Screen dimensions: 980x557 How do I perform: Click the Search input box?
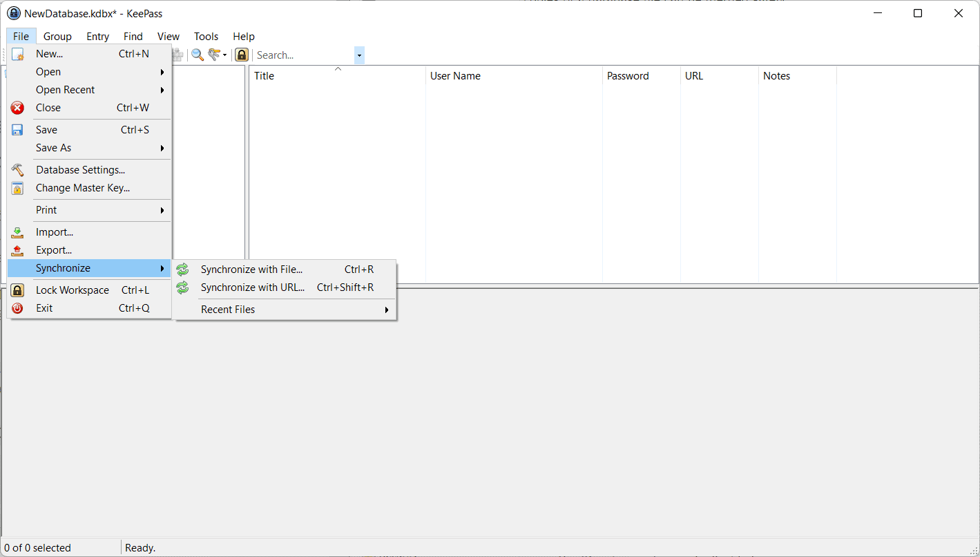(304, 55)
